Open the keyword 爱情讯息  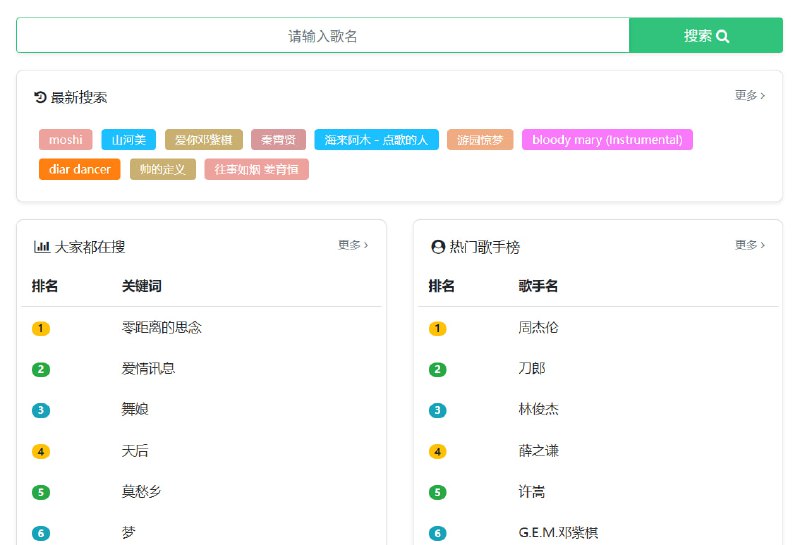[x=148, y=369]
